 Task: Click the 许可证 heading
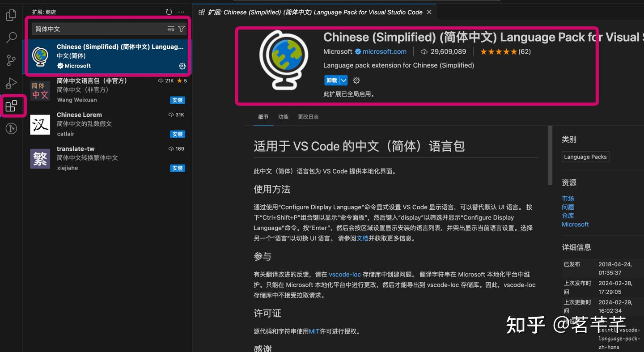tap(267, 314)
